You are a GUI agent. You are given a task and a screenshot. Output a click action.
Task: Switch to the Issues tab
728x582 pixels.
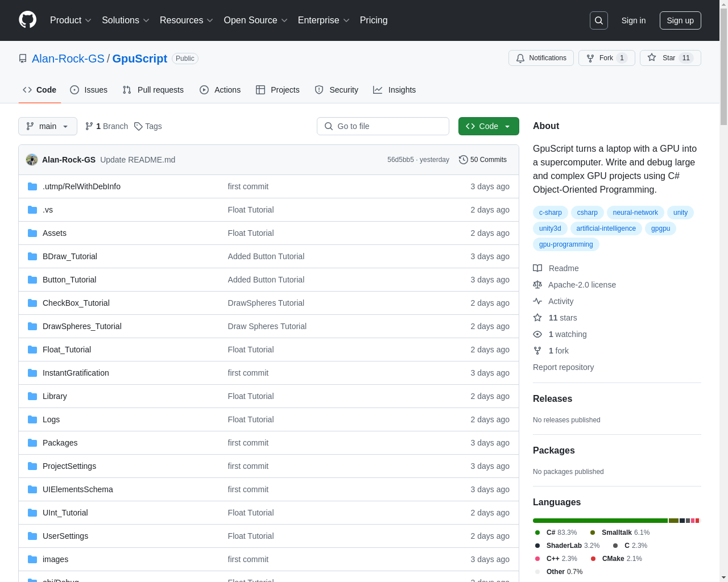(89, 90)
